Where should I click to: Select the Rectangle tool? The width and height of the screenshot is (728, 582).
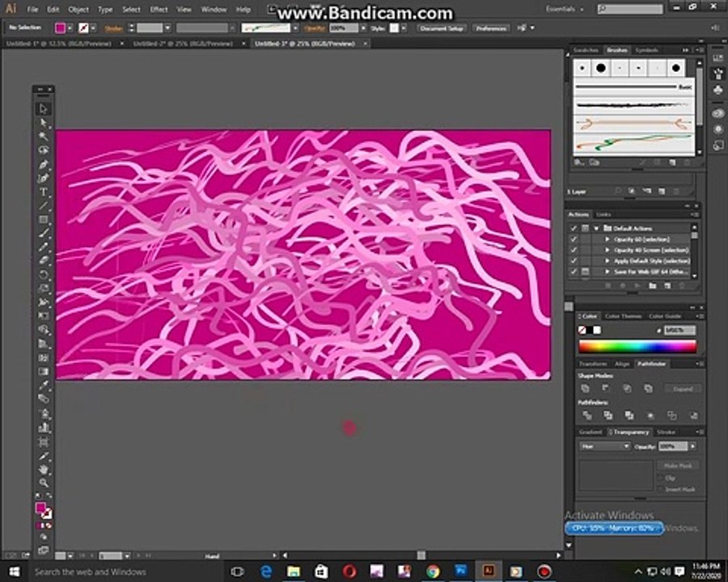pyautogui.click(x=43, y=220)
